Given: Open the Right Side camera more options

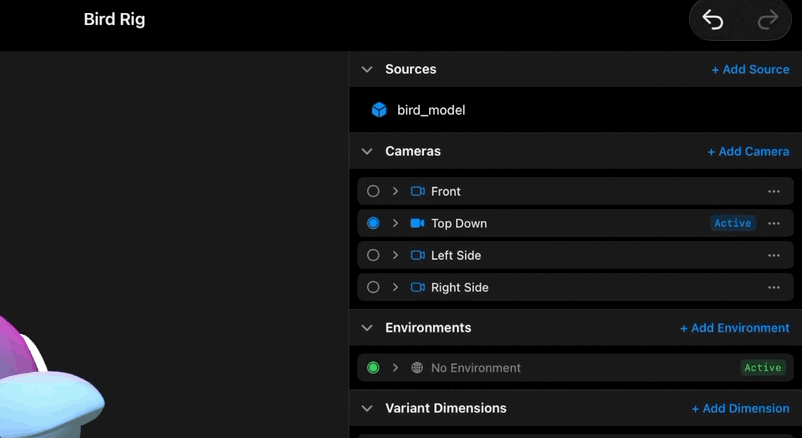Looking at the screenshot, I should (774, 287).
